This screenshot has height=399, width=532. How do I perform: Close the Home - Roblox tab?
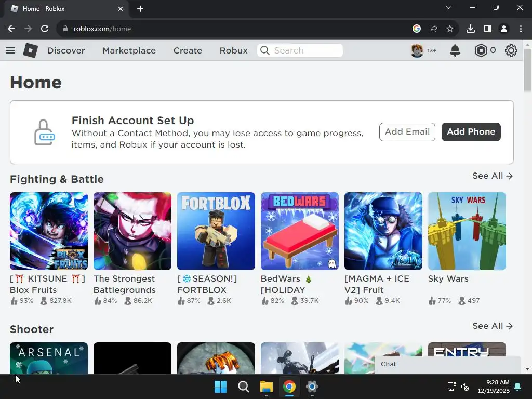point(121,9)
